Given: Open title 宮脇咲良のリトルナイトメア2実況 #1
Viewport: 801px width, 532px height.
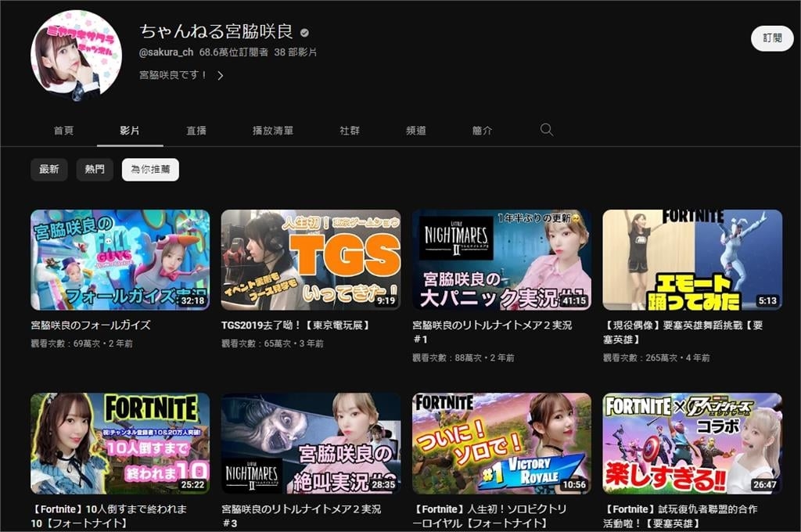Looking at the screenshot, I should 492,332.
